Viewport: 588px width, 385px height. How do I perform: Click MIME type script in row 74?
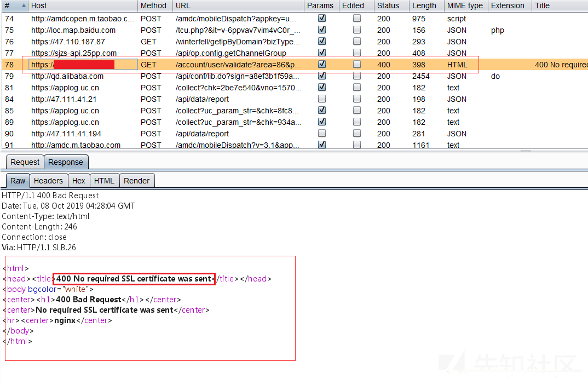pos(457,19)
